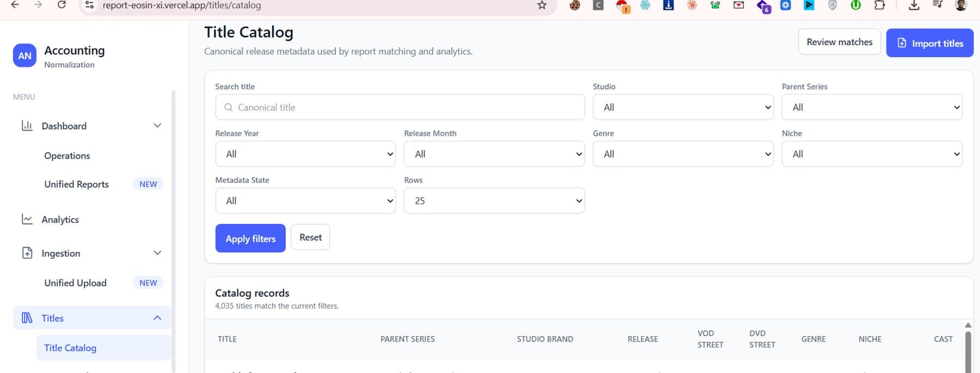
Task: Open browser downloads tray icon
Action: [x=914, y=5]
